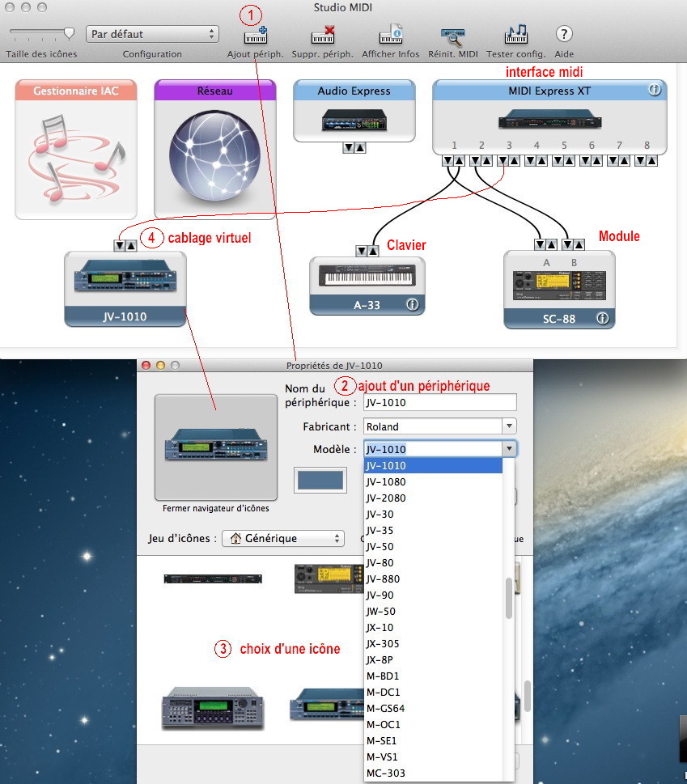This screenshot has height=784, width=687.
Task: Click the Réinit. MIDI toolbar icon
Action: 452,34
